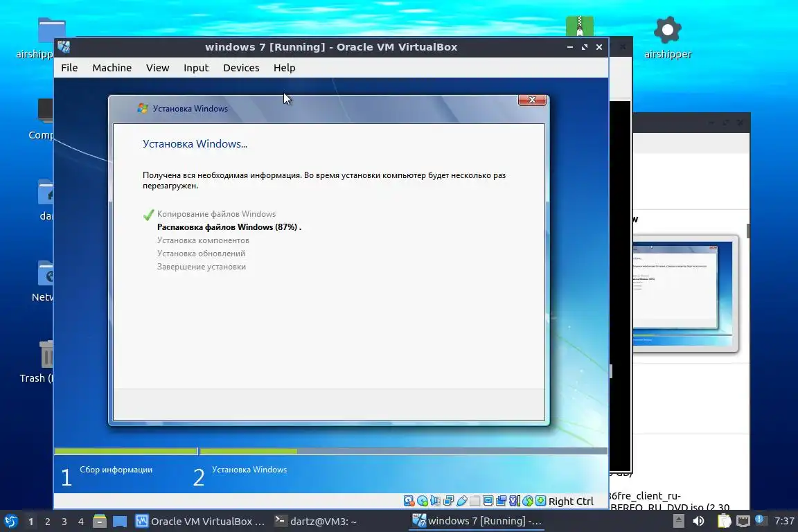This screenshot has height=532, width=798.
Task: Switch to Oracle VM VirtualBox taskbar entry
Action: pyautogui.click(x=200, y=522)
